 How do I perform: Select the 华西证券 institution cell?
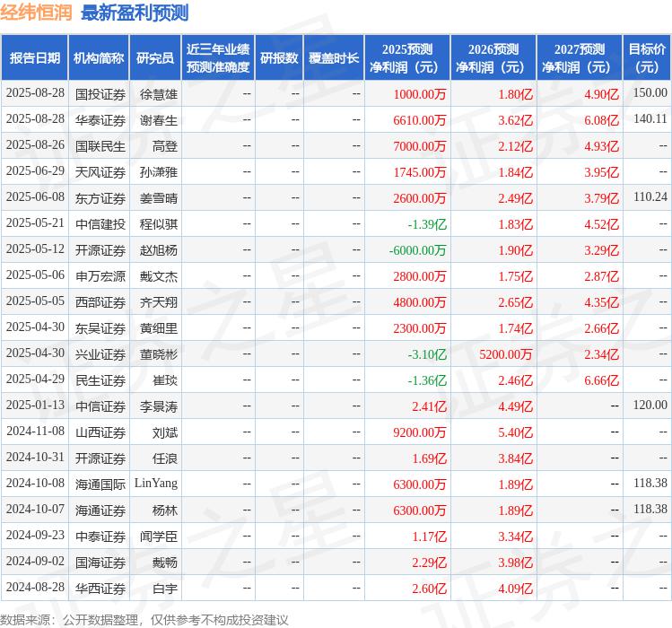[x=100, y=589]
